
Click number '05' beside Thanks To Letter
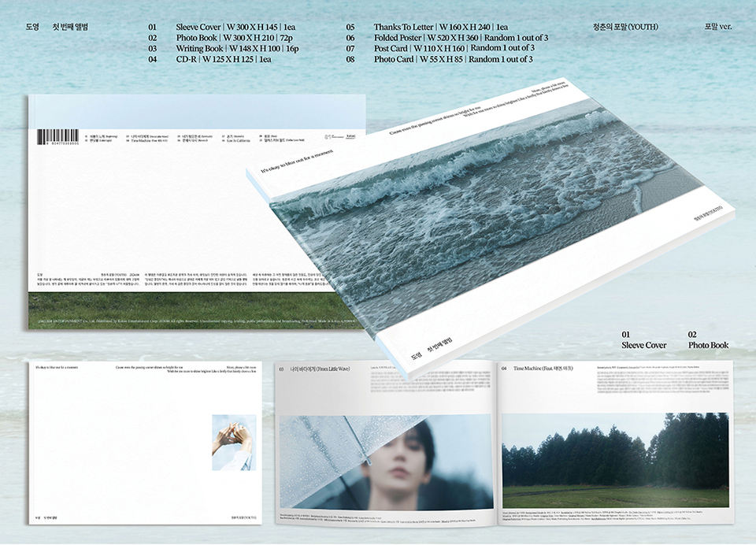tap(350, 27)
